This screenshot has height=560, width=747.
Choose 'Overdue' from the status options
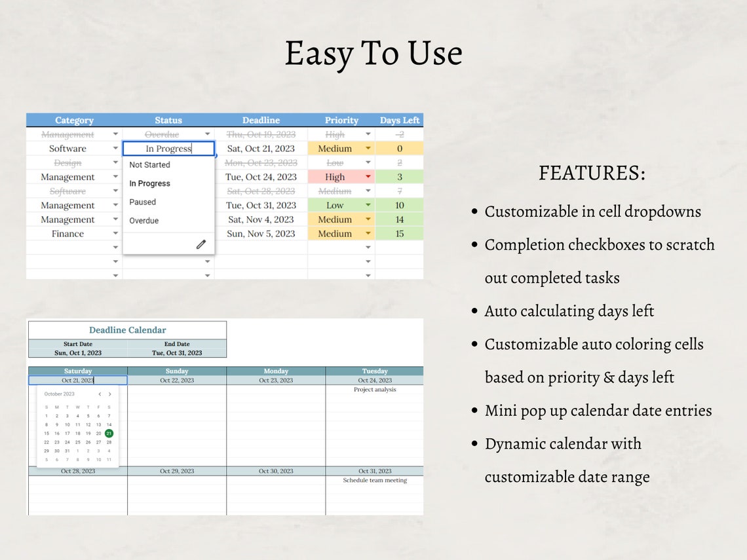pos(144,220)
